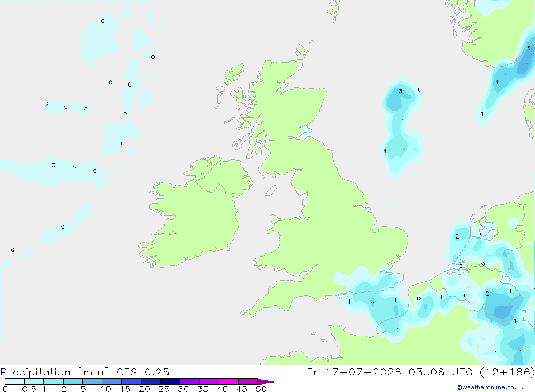Click the 'GFS 0.25' model label
Viewport: 535px width, 392px height.
click(x=143, y=372)
